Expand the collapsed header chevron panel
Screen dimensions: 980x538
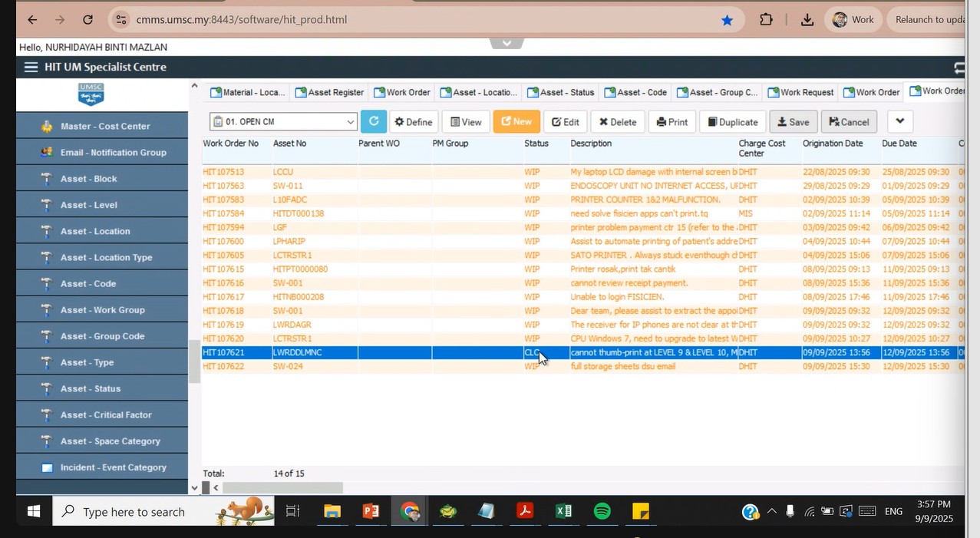506,43
